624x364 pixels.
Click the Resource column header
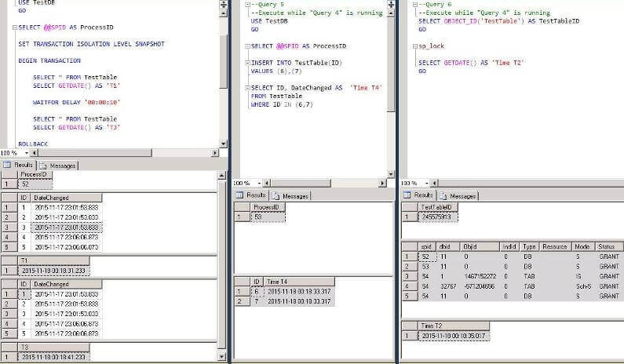(556, 246)
